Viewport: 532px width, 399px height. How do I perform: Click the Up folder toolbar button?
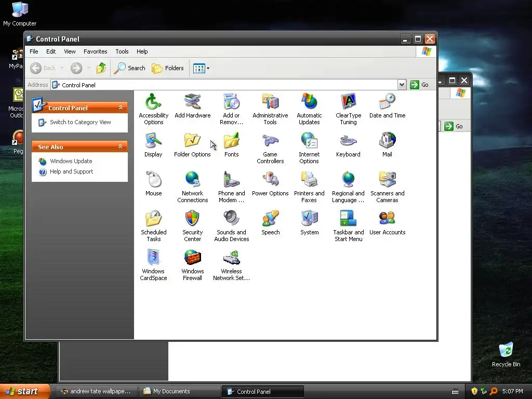tap(101, 68)
